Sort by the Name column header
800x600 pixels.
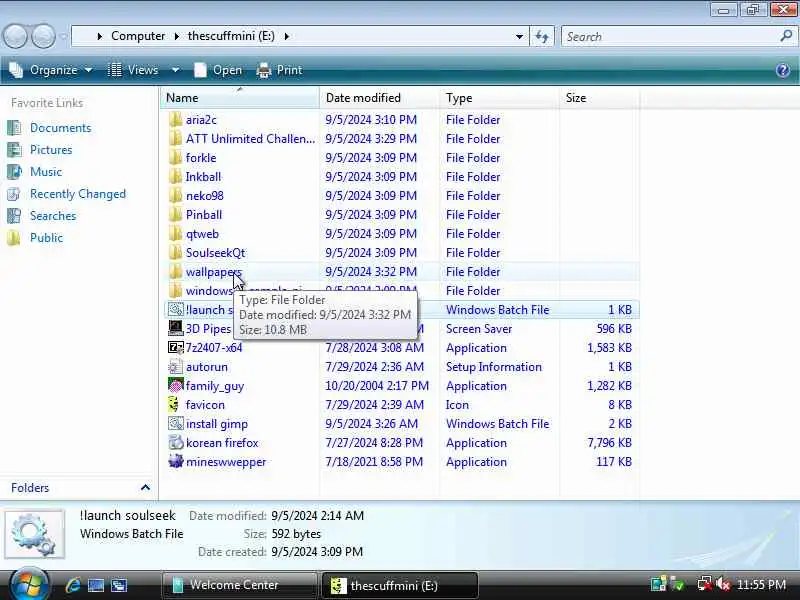pyautogui.click(x=240, y=97)
